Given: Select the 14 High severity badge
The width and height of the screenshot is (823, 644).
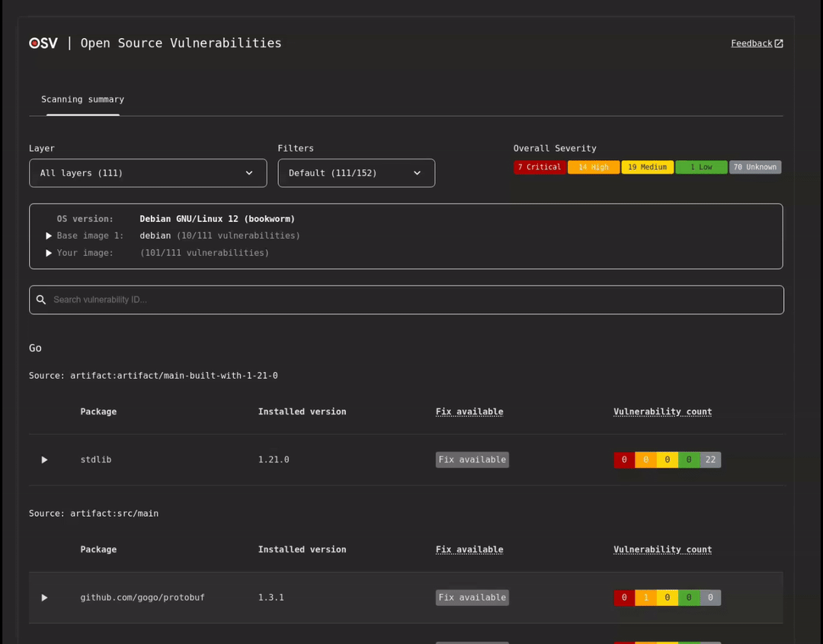Looking at the screenshot, I should 594,166.
